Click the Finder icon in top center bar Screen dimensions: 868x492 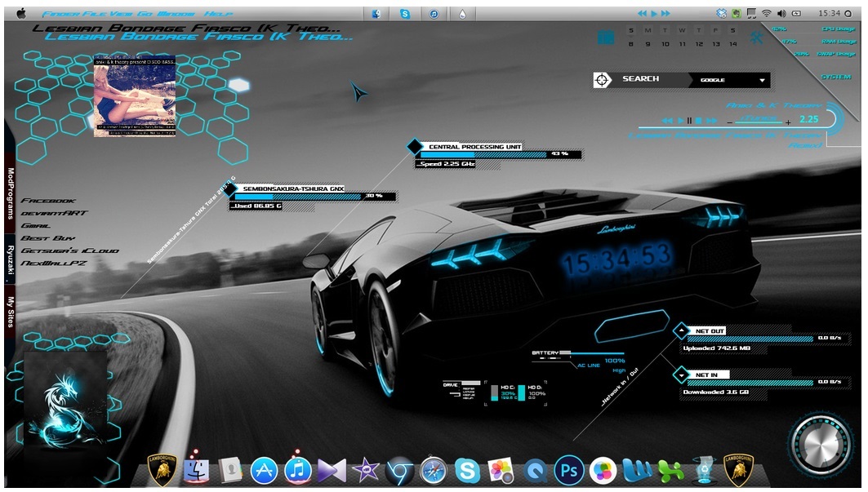(376, 14)
